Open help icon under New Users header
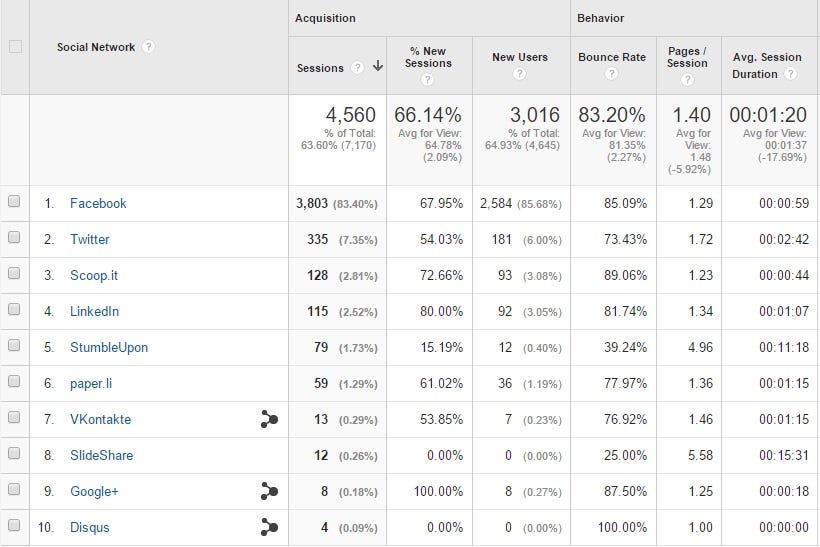Viewport: 820px width, 547px height. pos(519,74)
